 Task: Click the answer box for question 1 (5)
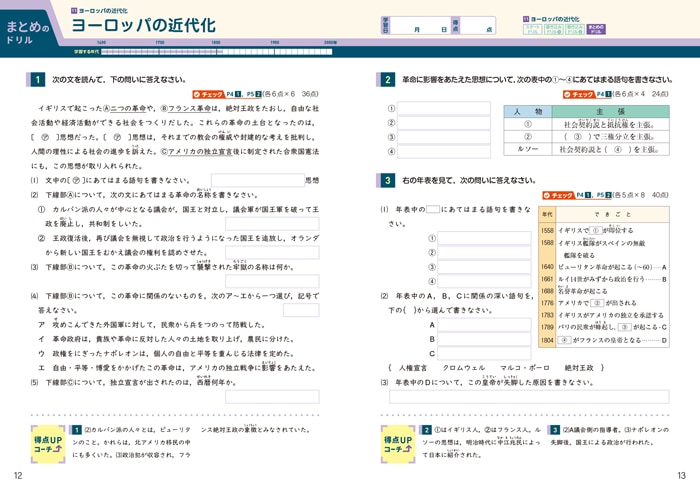point(272,396)
